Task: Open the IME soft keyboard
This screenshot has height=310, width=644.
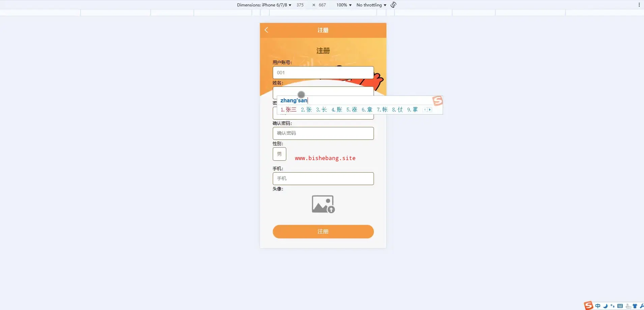Action: coord(620,306)
